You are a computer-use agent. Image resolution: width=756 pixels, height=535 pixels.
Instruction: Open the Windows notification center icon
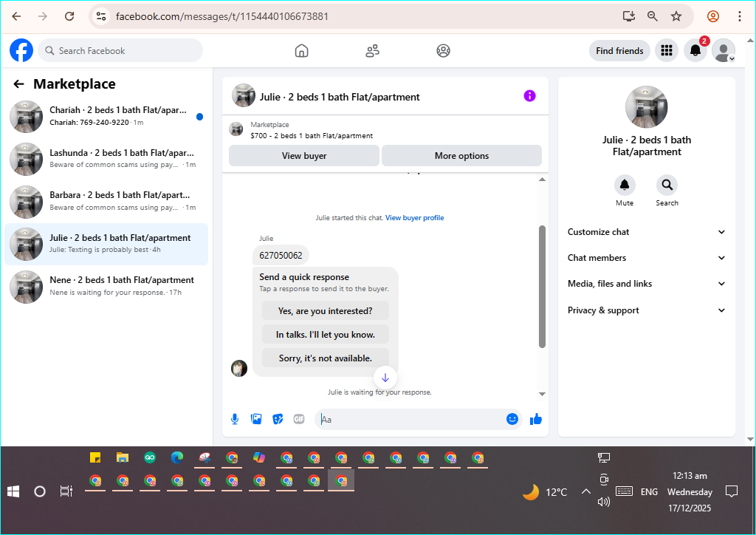coord(732,491)
